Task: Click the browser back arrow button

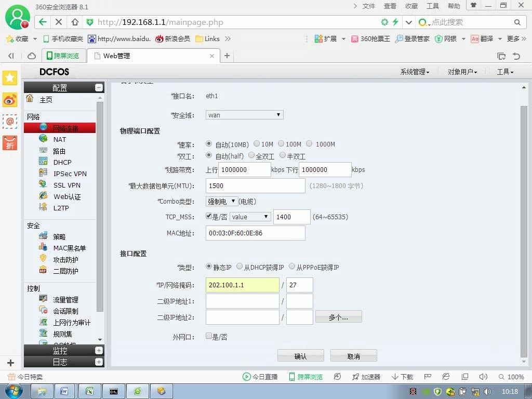Action: 43,22
